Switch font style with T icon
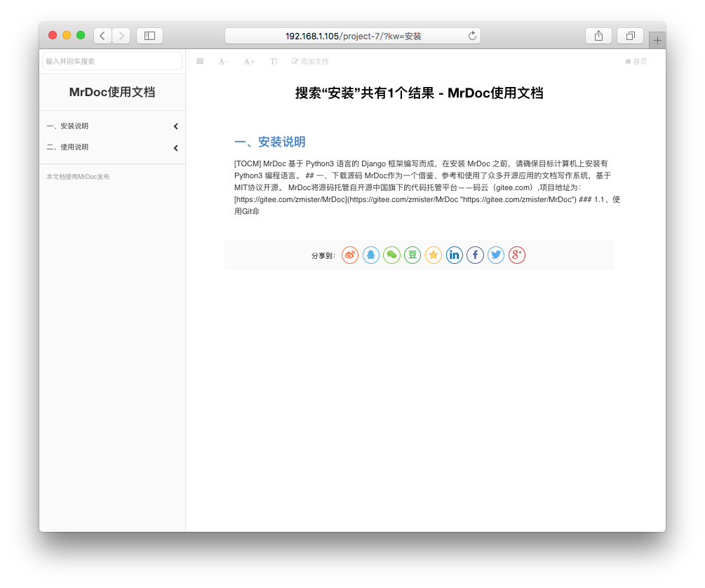705x588 pixels. tap(274, 62)
